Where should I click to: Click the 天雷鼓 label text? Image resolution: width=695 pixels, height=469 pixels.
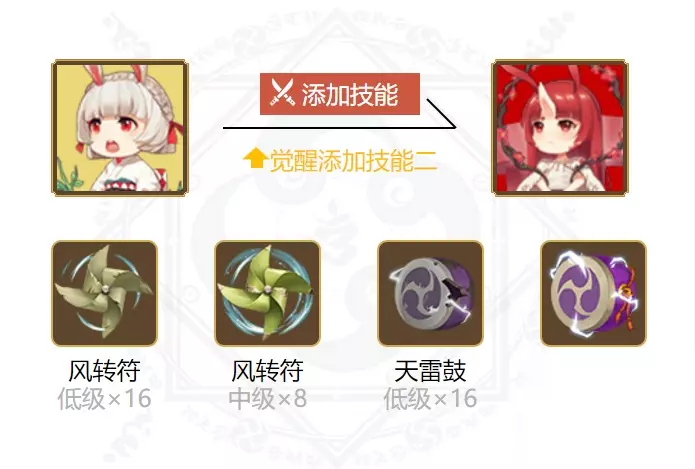(x=430, y=371)
